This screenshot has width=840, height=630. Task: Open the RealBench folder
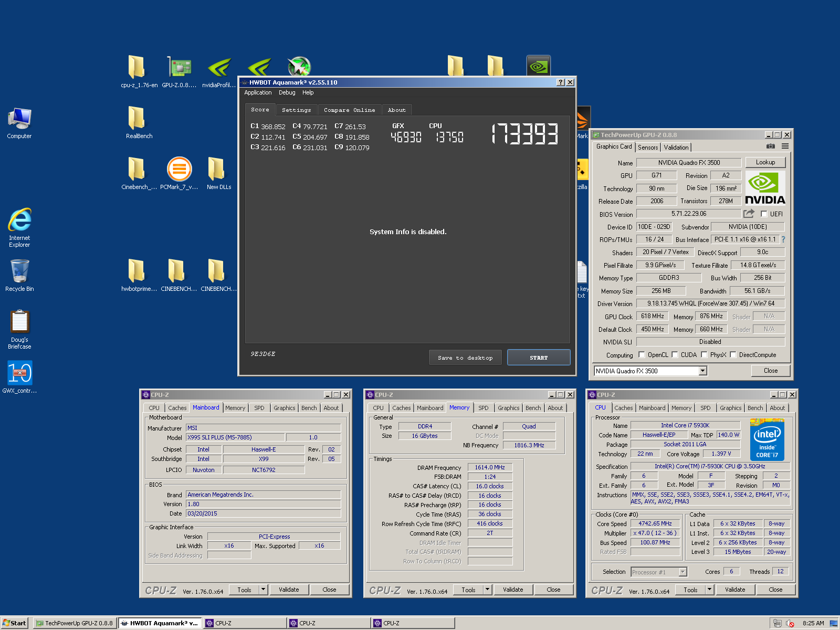click(139, 122)
